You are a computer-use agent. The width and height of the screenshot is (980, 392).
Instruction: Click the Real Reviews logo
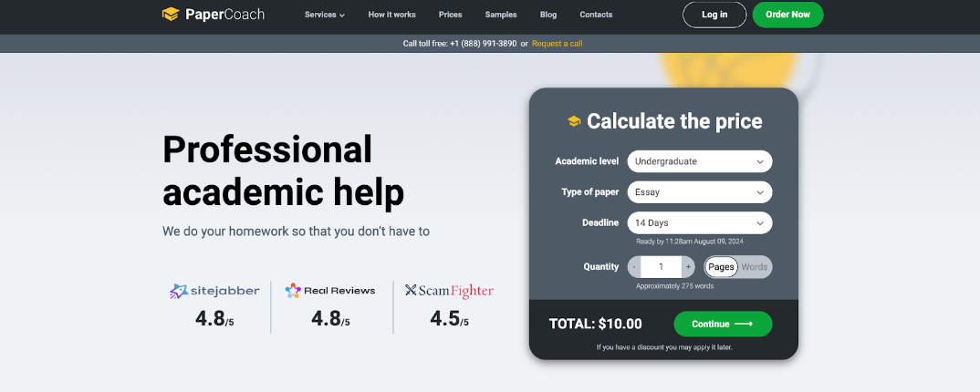329,291
